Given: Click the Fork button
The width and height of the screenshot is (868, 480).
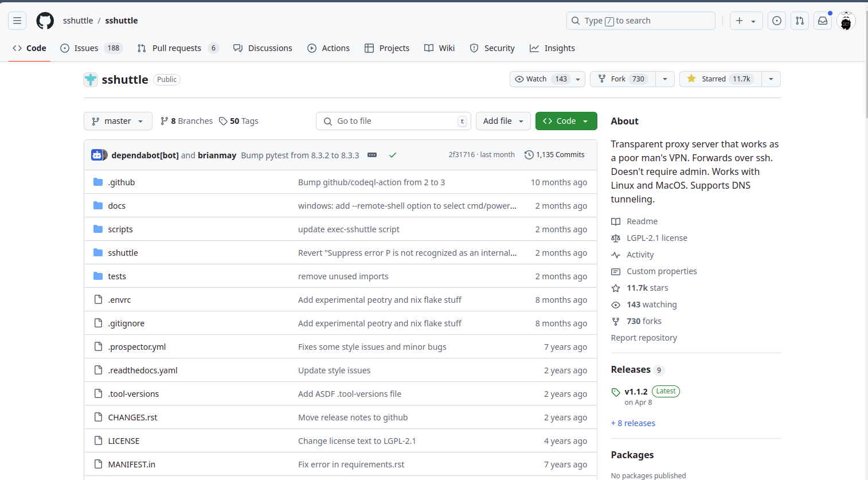Looking at the screenshot, I should pos(623,79).
